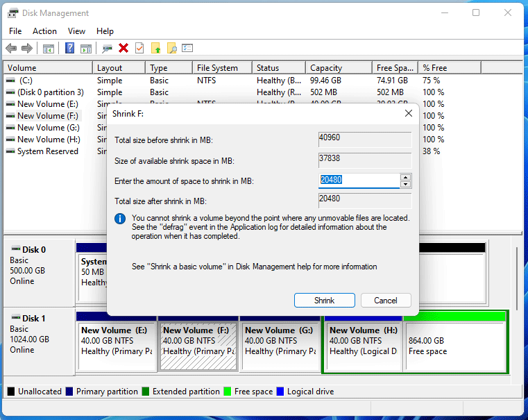Click the green Extended partition legend swatch
The width and height of the screenshot is (528, 420).
[x=146, y=392]
